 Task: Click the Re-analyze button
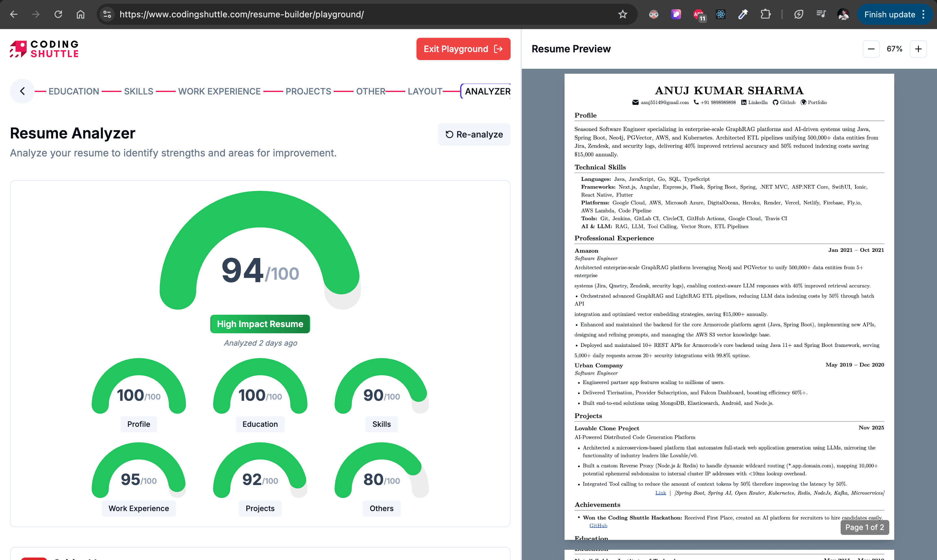[x=474, y=134]
